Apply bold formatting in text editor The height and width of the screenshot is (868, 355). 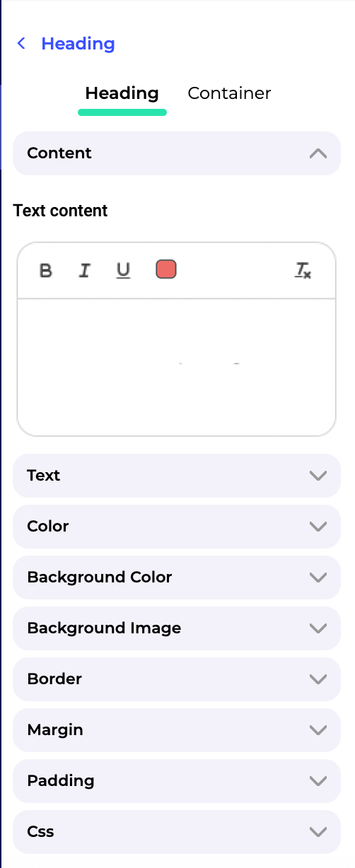(46, 271)
